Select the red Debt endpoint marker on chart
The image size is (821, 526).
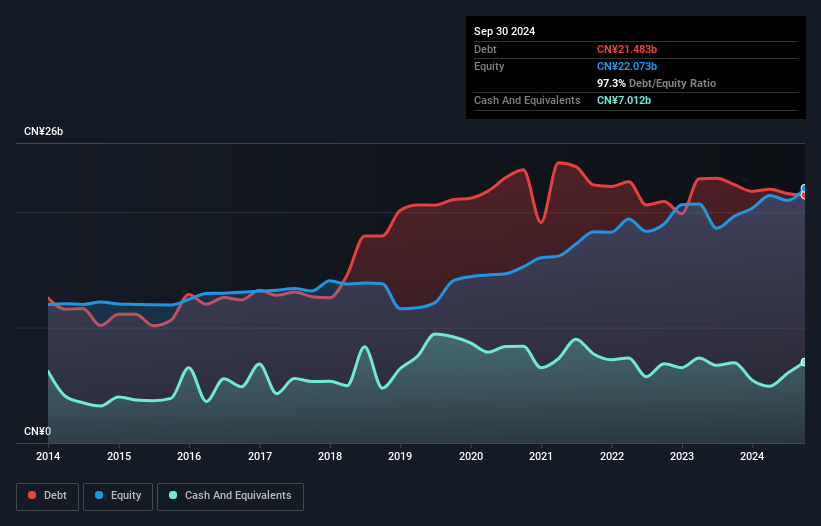pos(804,195)
